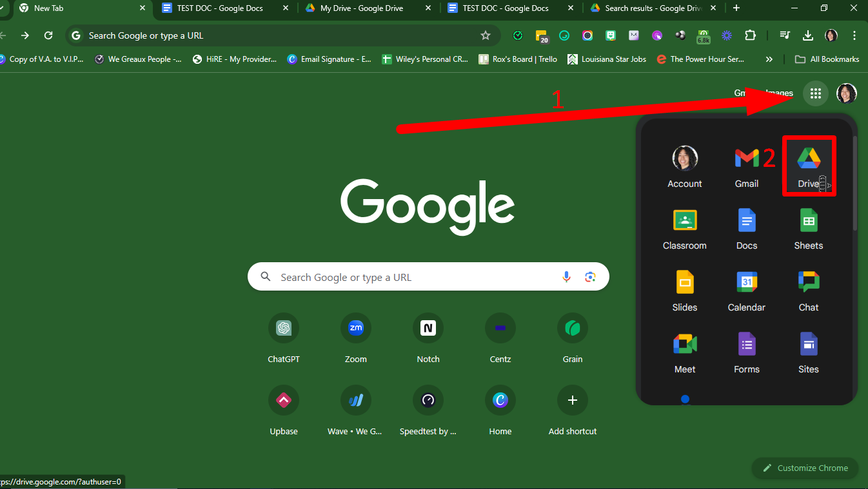Launch Google Sheets app icon
Screen dimensions: 868x489
pyautogui.click(x=808, y=228)
